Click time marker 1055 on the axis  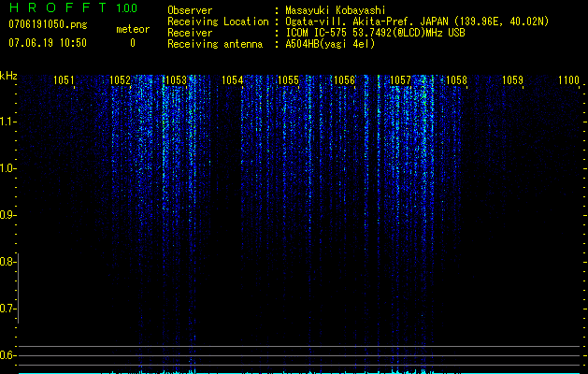point(288,80)
